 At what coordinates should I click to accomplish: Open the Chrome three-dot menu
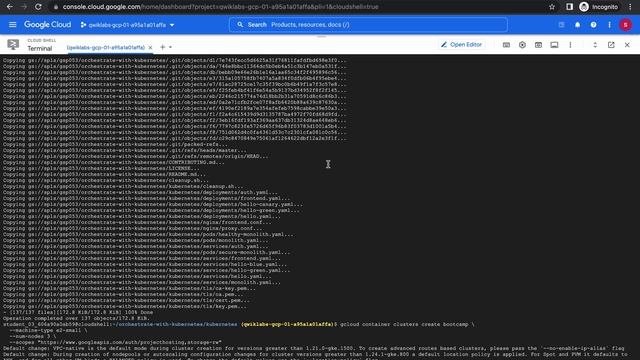coord(630,7)
